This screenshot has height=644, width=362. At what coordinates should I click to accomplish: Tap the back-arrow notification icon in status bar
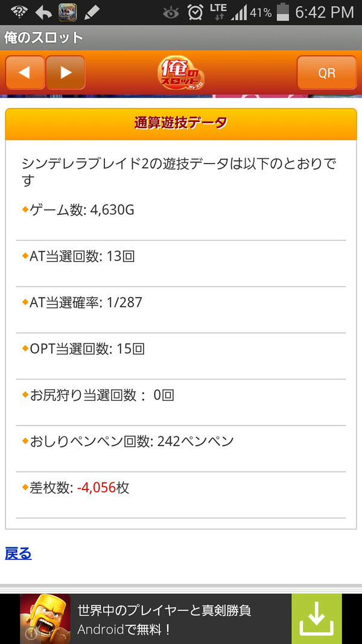(43, 13)
